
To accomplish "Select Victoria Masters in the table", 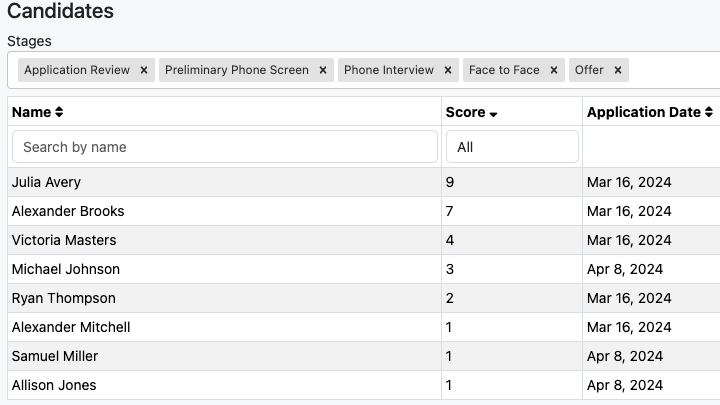I will tap(363, 240).
